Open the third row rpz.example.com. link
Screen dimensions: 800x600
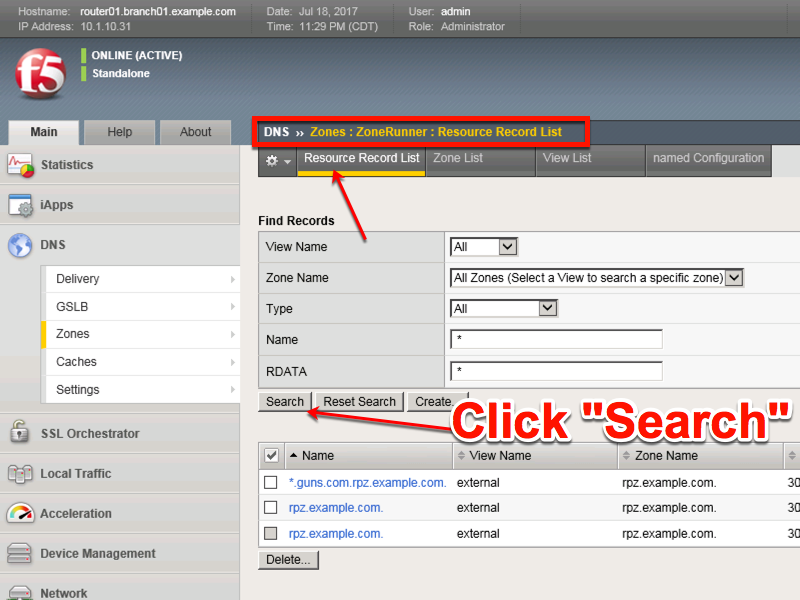[x=336, y=534]
